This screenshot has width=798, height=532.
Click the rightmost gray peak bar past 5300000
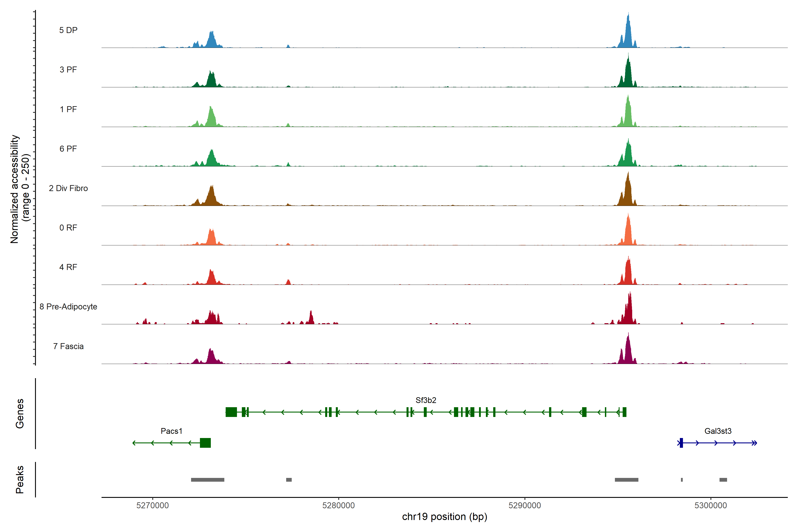pos(723,480)
